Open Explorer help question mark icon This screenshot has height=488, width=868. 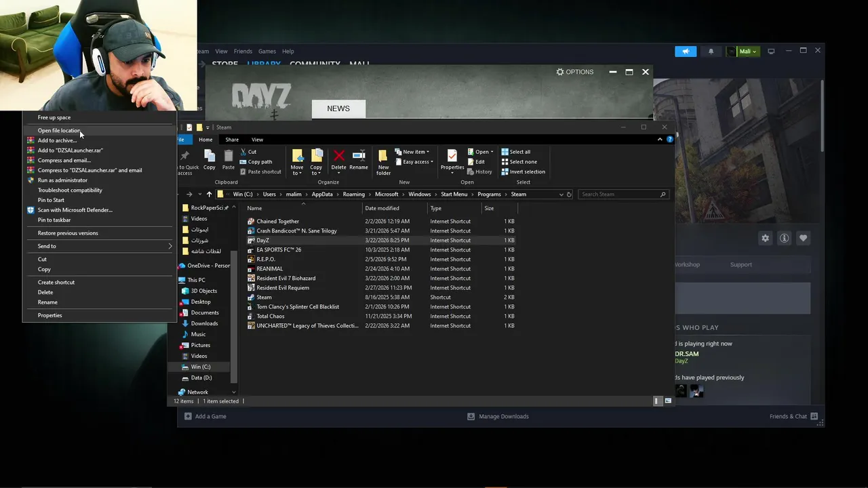click(x=670, y=140)
